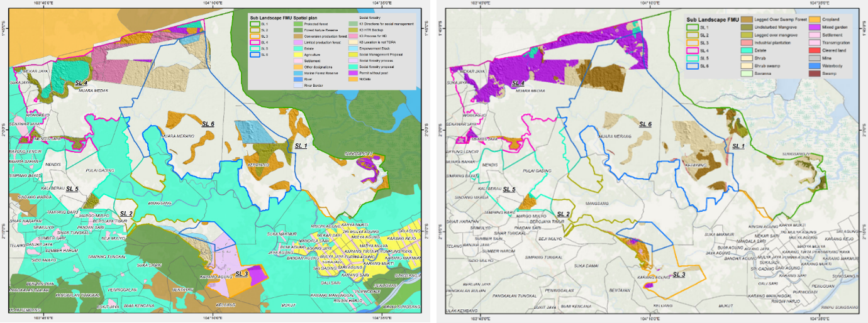Select the Savanna legend swatch
This screenshot has height=323, width=868.
coord(747,74)
